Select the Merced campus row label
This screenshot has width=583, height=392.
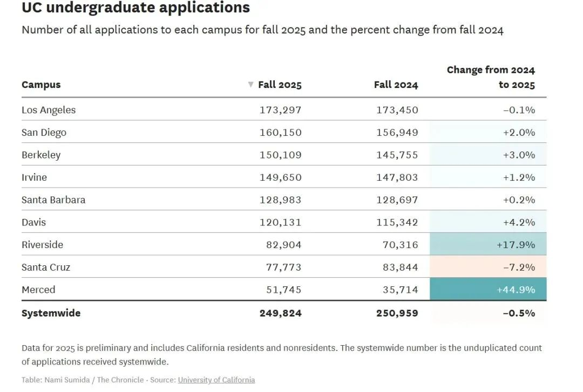pos(38,290)
